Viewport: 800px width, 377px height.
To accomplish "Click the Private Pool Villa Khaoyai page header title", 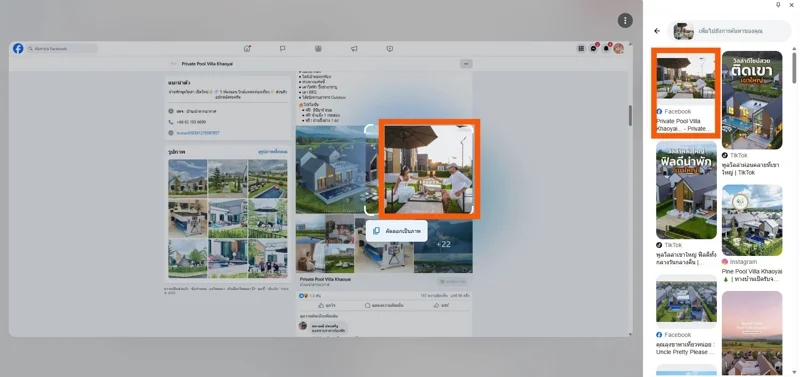I will point(207,64).
